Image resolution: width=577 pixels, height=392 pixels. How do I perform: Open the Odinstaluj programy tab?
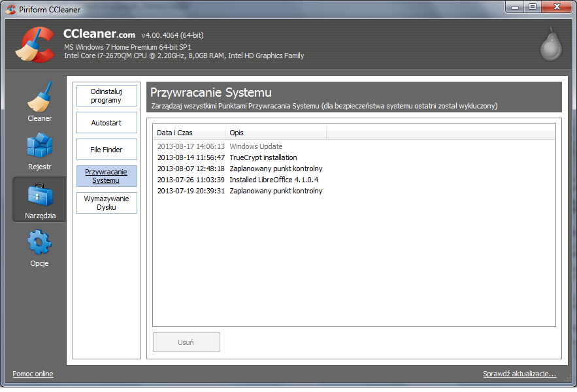pos(107,95)
